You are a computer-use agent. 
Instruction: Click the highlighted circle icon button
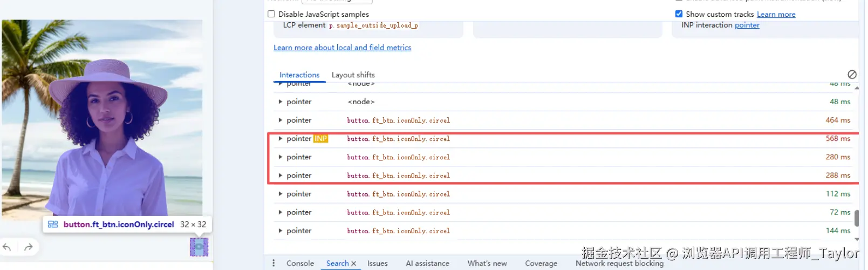pos(199,247)
